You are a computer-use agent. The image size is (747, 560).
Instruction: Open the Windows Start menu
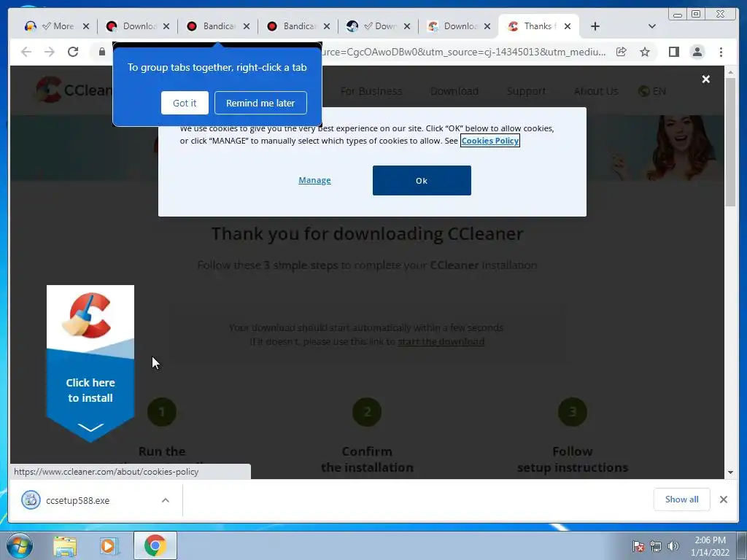(19, 545)
